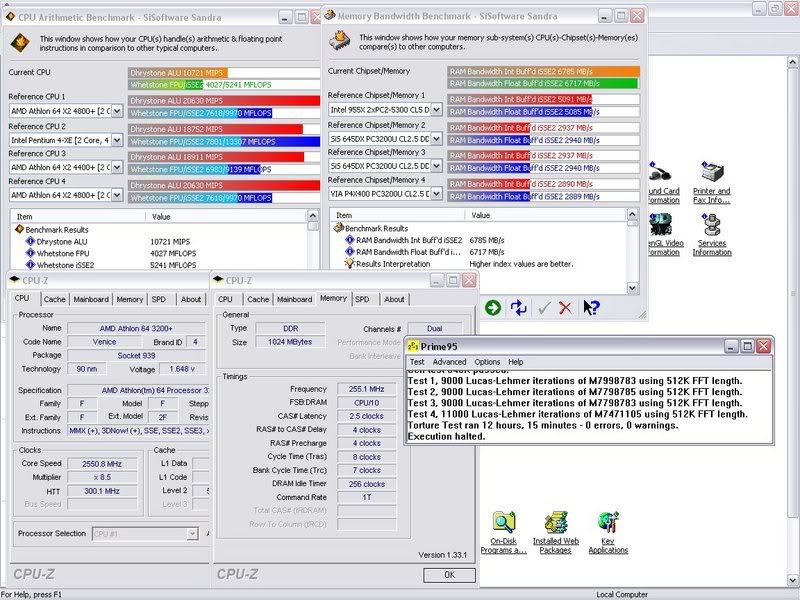Click the green forward arrow icon
This screenshot has width=800, height=600.
(x=492, y=307)
